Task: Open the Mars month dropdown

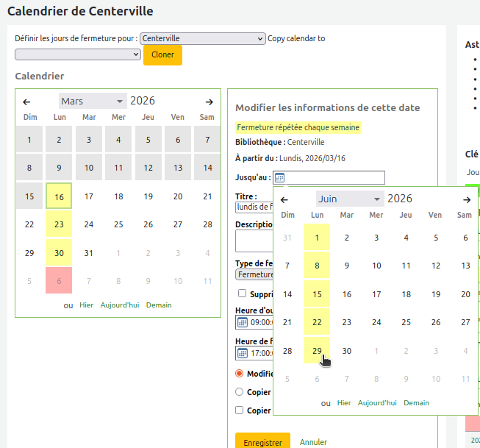Action: point(93,101)
